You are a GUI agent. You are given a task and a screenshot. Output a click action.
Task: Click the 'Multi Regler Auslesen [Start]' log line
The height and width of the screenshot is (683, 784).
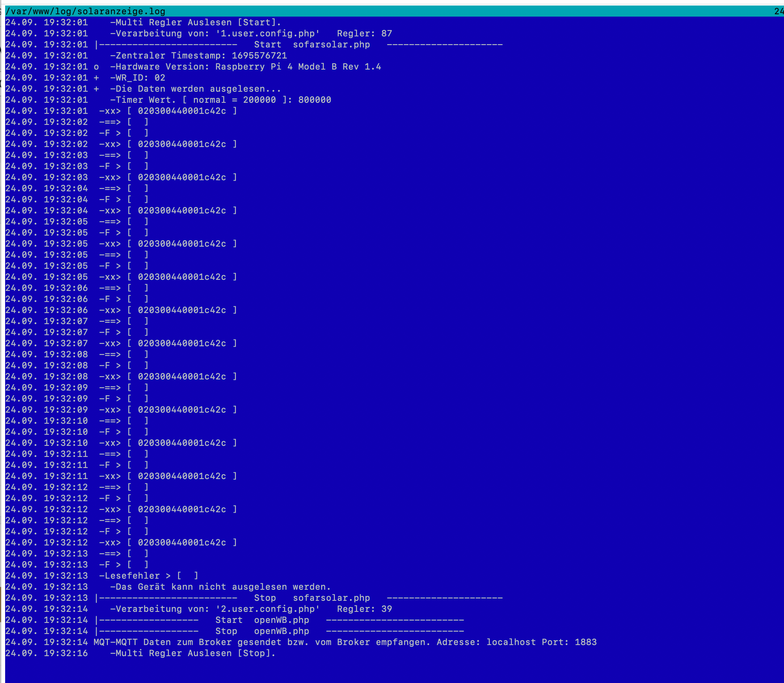[x=195, y=23]
